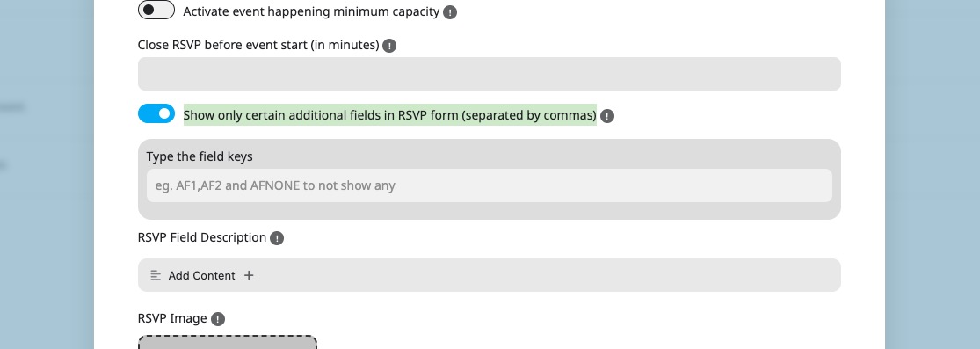Viewport: 980px width, 349px height.
Task: Click the "Close RSVP before event start" label
Action: pos(258,45)
